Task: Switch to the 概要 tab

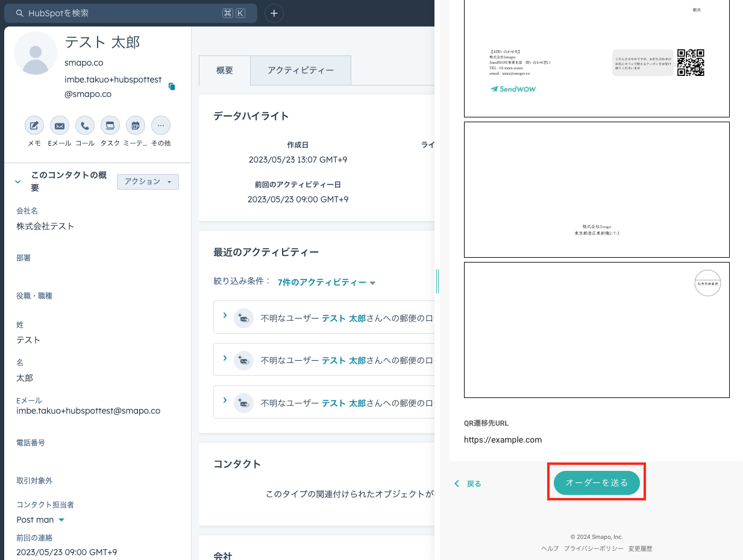Action: [x=225, y=70]
